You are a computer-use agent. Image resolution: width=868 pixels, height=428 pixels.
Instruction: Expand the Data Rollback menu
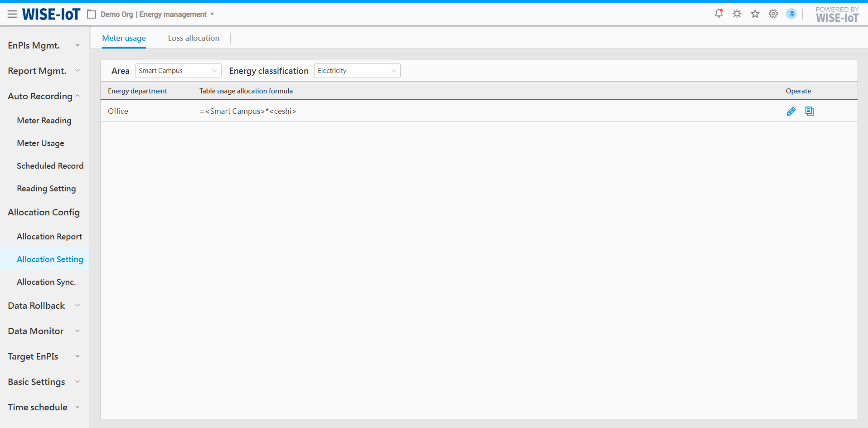pyautogui.click(x=44, y=306)
